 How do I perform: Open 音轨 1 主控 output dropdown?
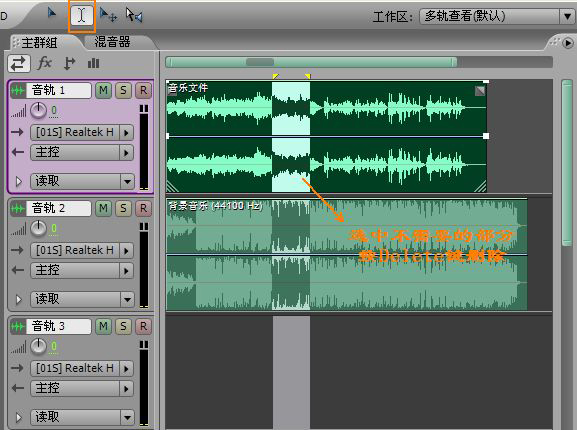pyautogui.click(x=82, y=152)
